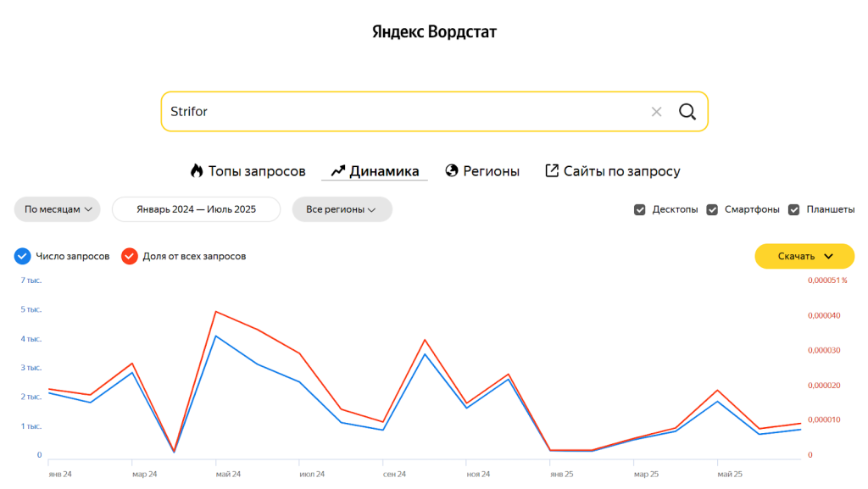
Task: Disable the Планшеты checkbox
Action: (x=794, y=209)
